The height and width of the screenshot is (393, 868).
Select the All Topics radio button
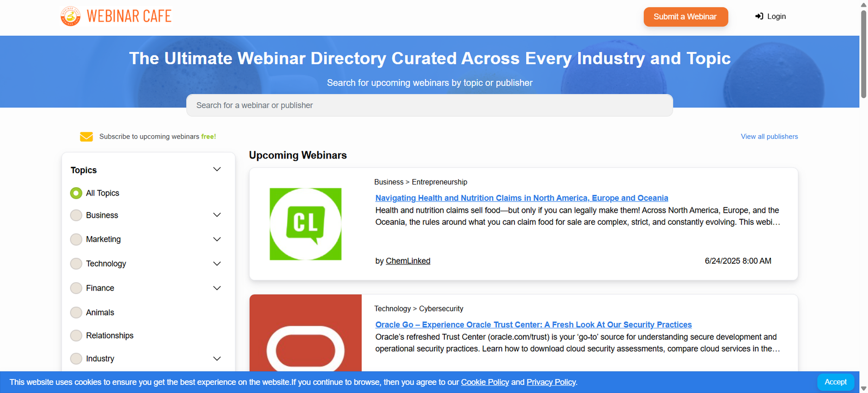click(76, 193)
